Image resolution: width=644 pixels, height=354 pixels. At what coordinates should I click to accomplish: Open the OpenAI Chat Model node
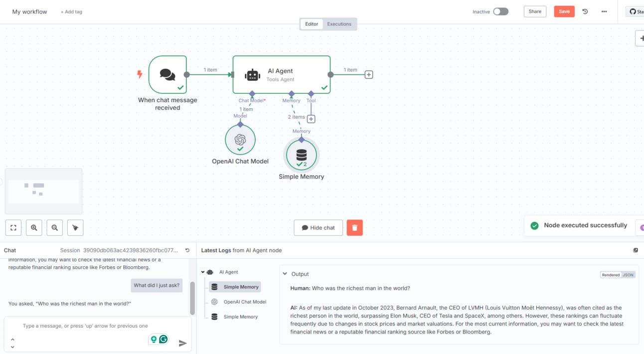240,140
